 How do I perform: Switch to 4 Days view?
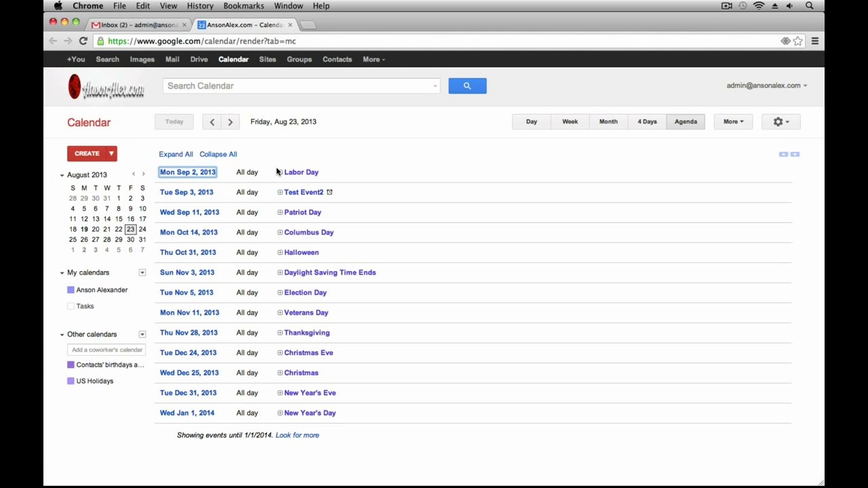[x=647, y=122]
